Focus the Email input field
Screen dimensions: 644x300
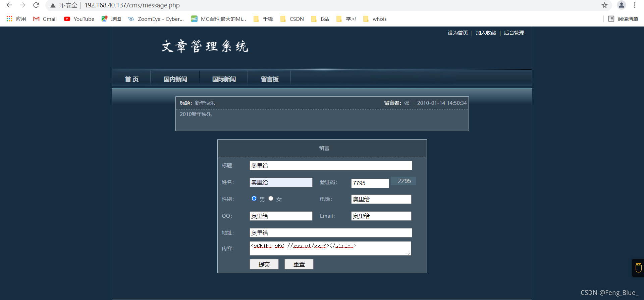tap(381, 216)
